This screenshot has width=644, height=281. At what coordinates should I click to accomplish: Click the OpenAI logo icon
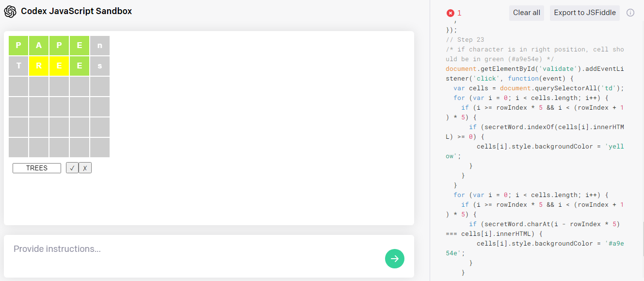(x=10, y=11)
